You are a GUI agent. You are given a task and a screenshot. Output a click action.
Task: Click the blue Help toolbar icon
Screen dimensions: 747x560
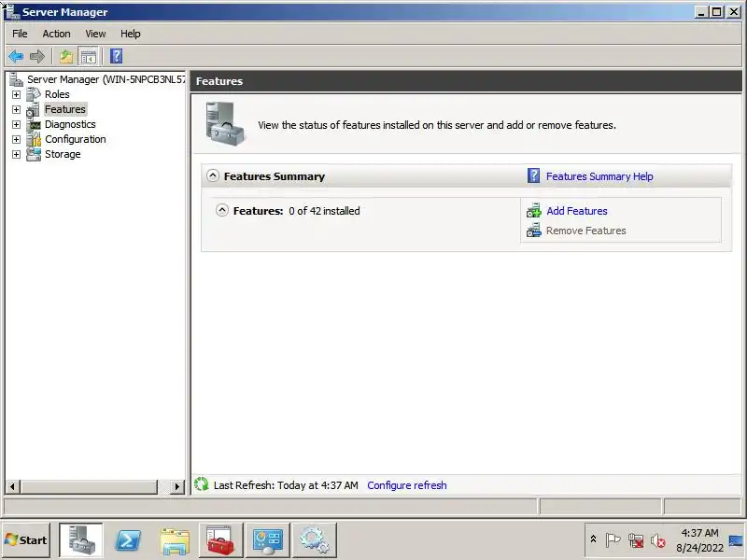[x=116, y=56]
